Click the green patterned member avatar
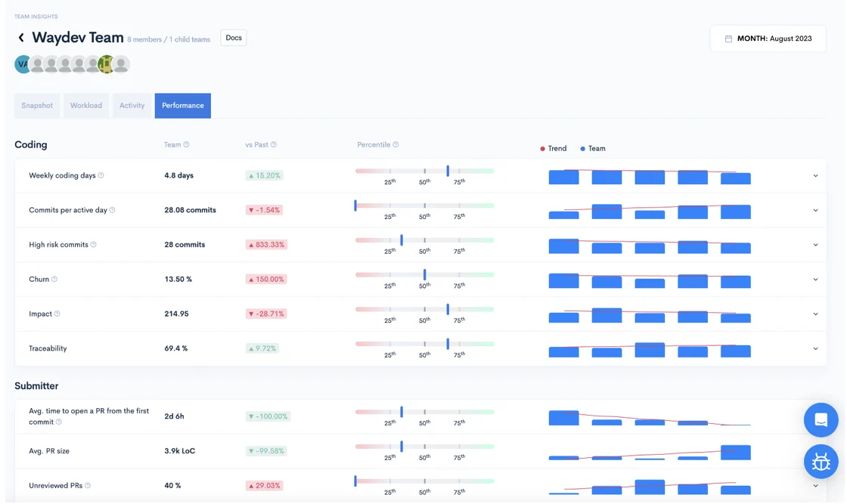 point(107,64)
